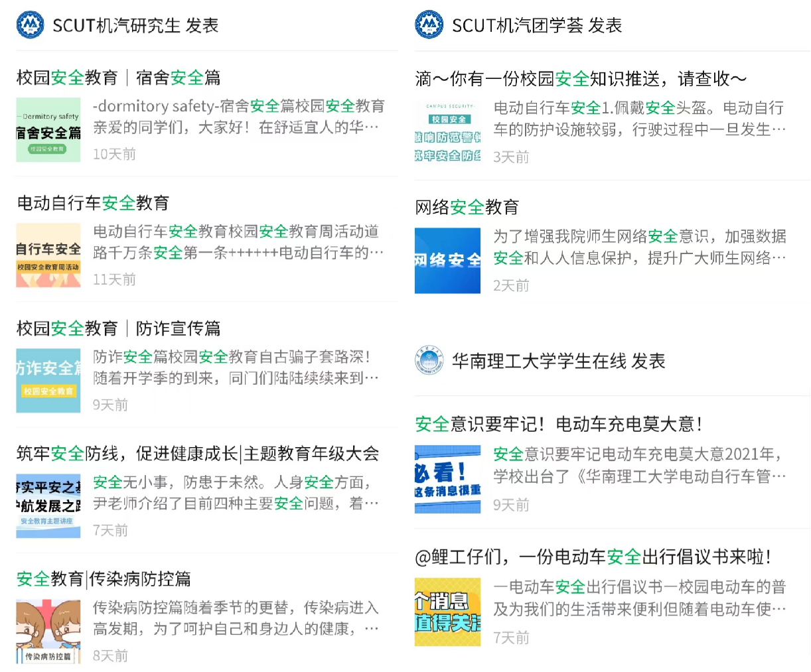
Task: Click the dormitory safety article summary text
Action: pos(239,116)
